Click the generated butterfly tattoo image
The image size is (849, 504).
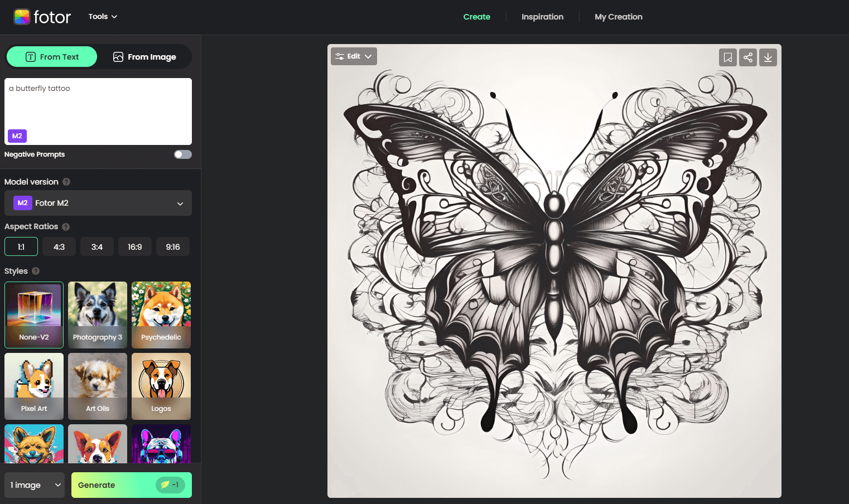(x=554, y=271)
